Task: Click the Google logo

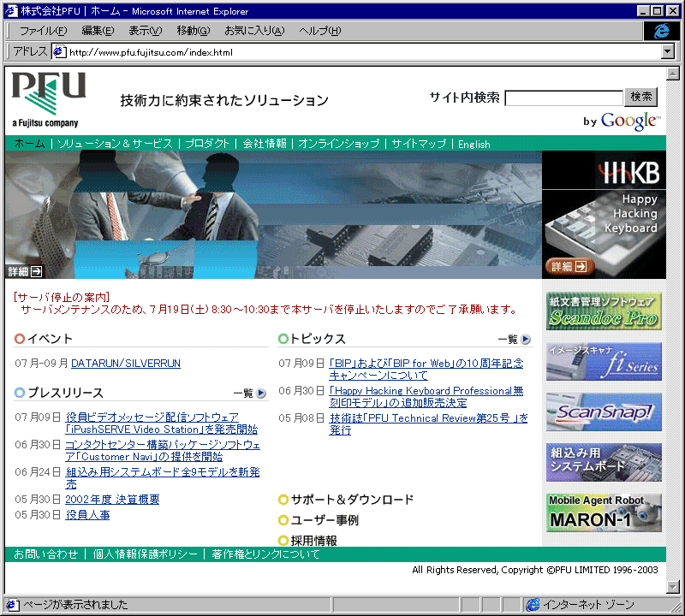Action: (630, 121)
